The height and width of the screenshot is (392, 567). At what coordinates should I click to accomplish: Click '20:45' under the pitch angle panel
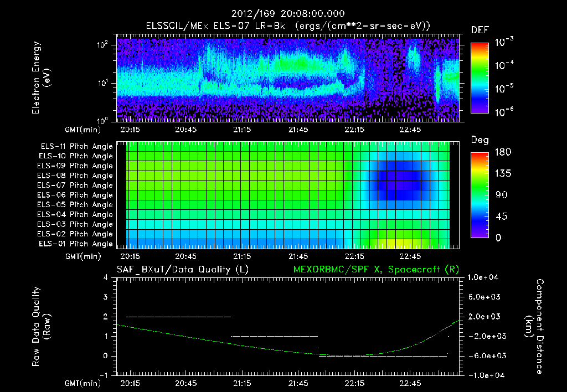pos(186,256)
